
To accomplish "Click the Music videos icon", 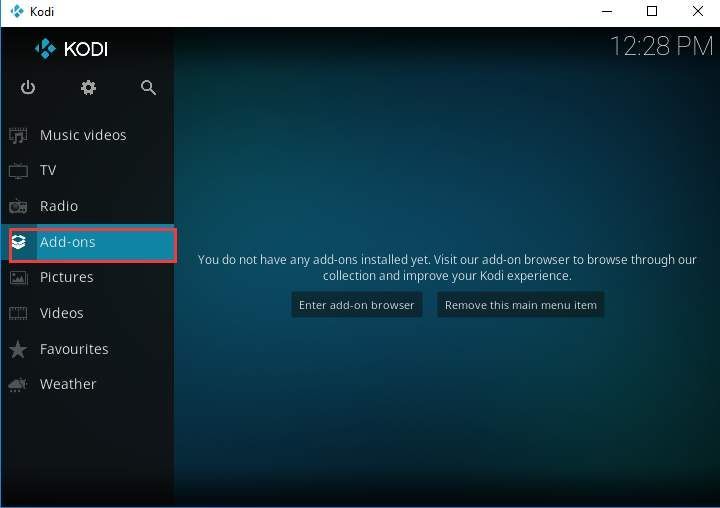I will click(18, 135).
